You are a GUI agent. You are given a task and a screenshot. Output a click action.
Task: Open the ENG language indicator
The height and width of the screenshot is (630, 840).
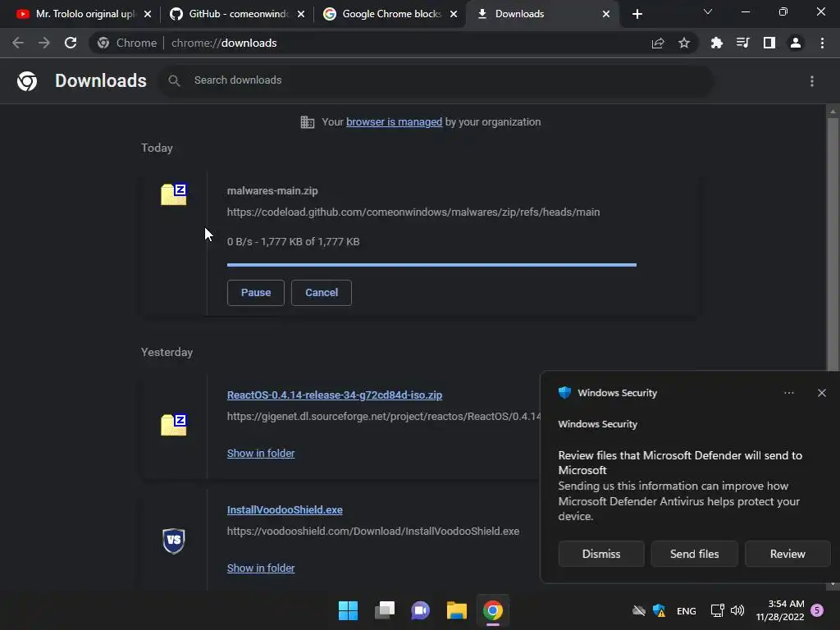point(687,610)
